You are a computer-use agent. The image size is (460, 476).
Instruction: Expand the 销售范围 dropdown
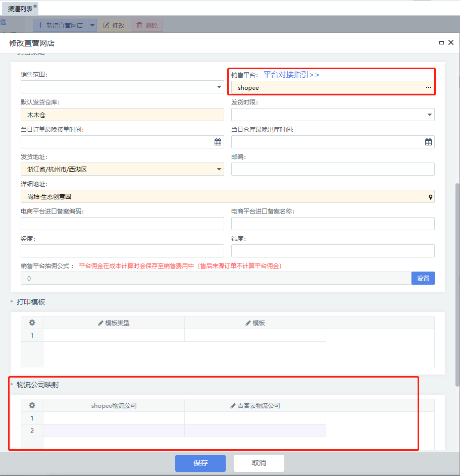219,87
